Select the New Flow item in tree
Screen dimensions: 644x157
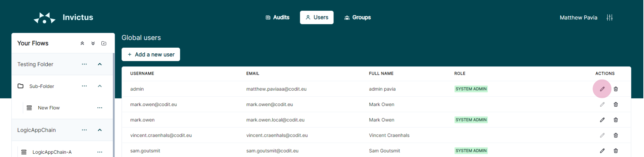49,108
